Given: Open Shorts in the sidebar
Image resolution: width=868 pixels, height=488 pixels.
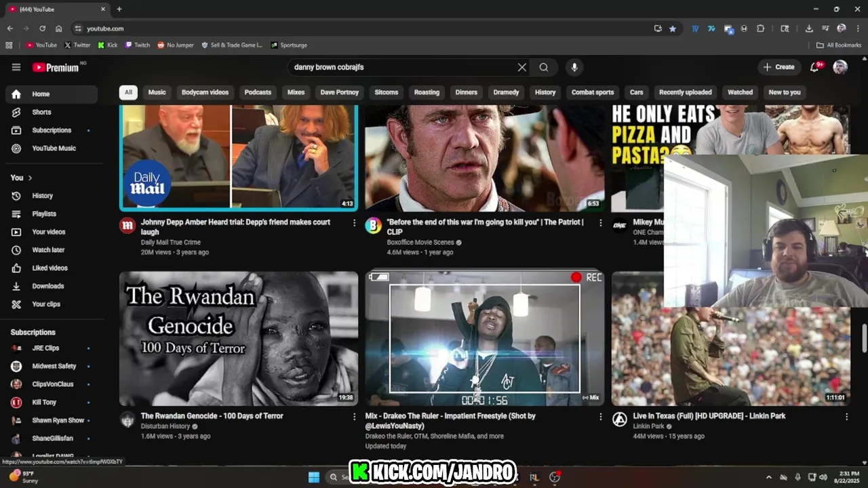Looking at the screenshot, I should pos(52,112).
